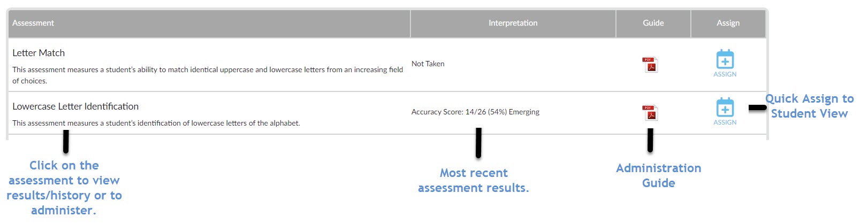
Task: Click the Administration Guide annotation label
Action: [x=659, y=175]
